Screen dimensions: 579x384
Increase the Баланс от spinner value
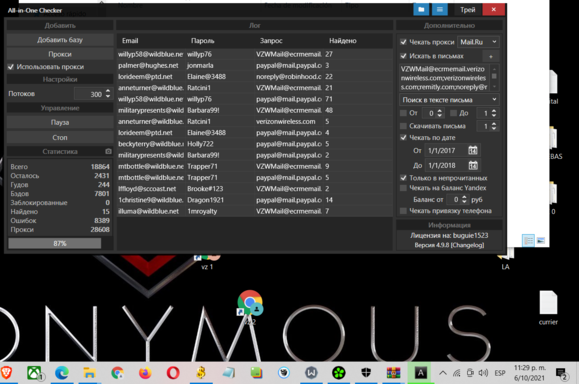click(x=464, y=197)
